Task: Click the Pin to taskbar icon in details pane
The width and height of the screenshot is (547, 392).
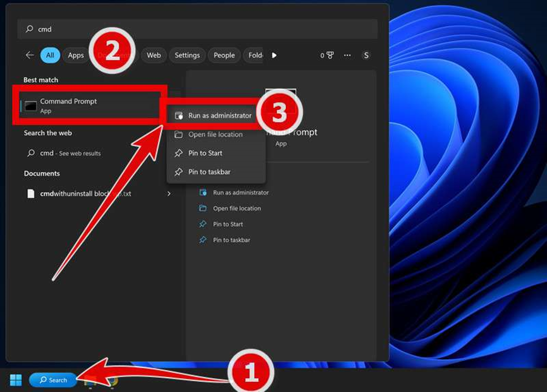Action: pyautogui.click(x=203, y=240)
